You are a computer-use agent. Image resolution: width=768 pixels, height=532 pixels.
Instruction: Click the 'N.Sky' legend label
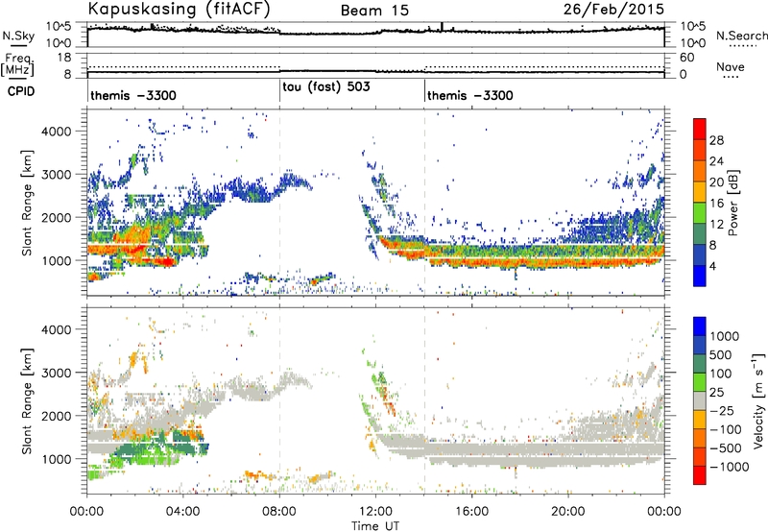(x=18, y=36)
